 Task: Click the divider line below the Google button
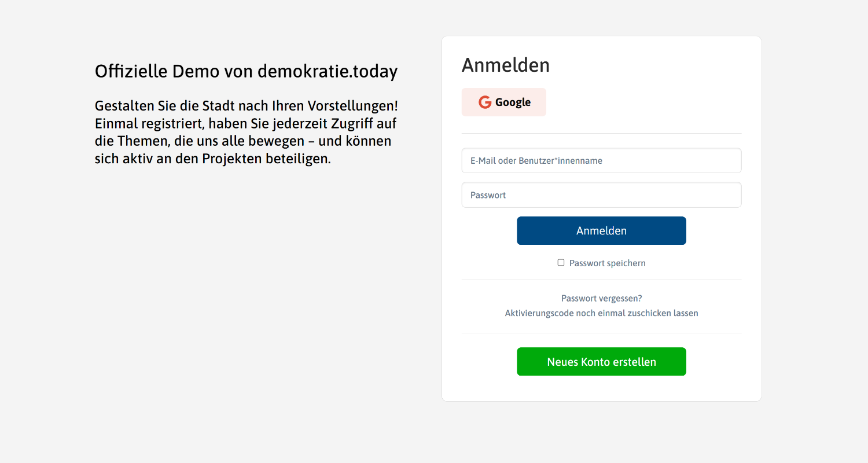pos(601,133)
